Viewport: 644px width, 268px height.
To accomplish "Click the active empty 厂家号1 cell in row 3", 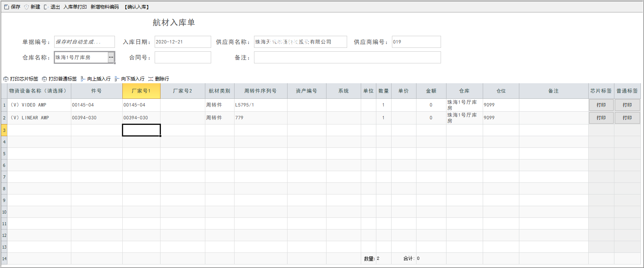I will [141, 130].
